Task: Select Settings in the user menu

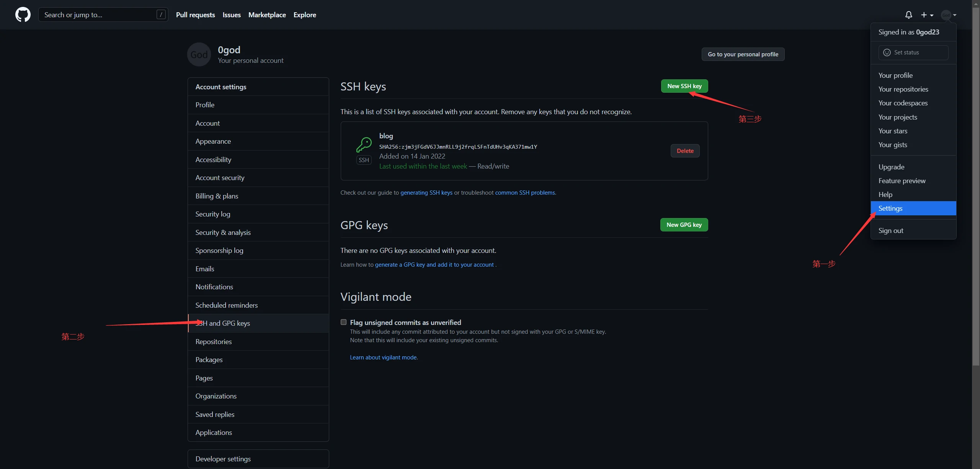Action: [890, 208]
